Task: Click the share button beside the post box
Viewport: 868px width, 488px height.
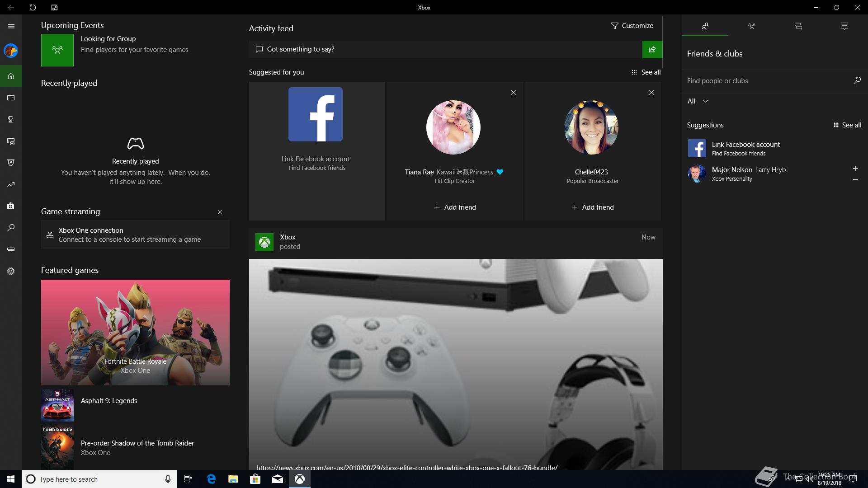Action: coord(652,49)
